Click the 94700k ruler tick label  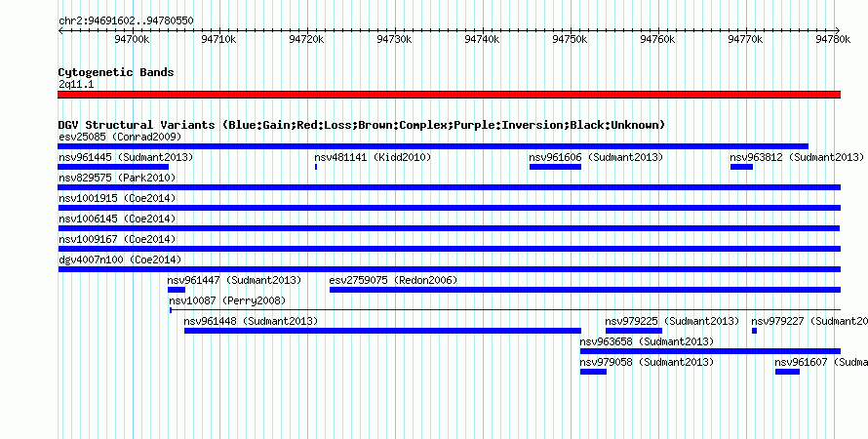click(132, 39)
